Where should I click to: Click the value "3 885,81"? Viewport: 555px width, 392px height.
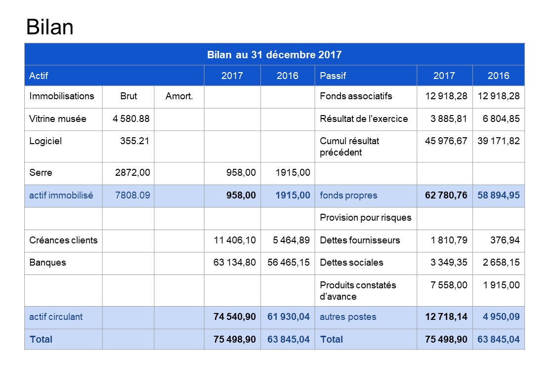[x=449, y=119]
